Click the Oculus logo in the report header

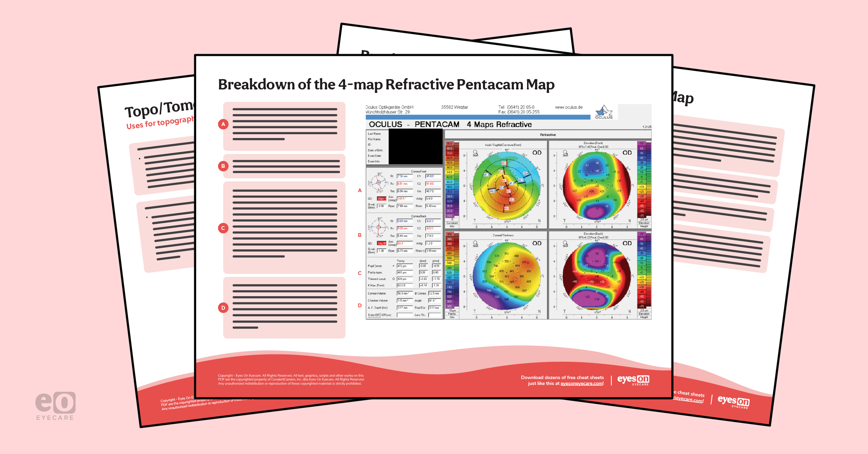pos(604,112)
